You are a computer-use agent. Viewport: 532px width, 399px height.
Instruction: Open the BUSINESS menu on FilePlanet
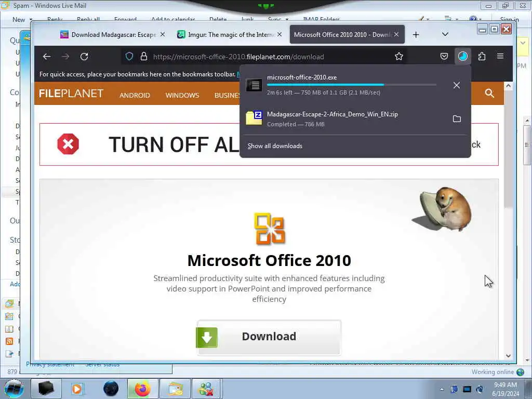click(227, 96)
